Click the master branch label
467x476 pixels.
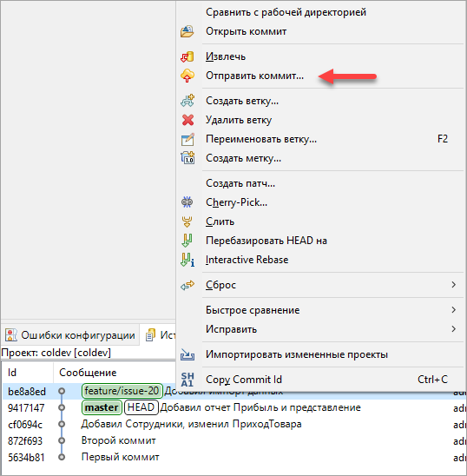[102, 407]
